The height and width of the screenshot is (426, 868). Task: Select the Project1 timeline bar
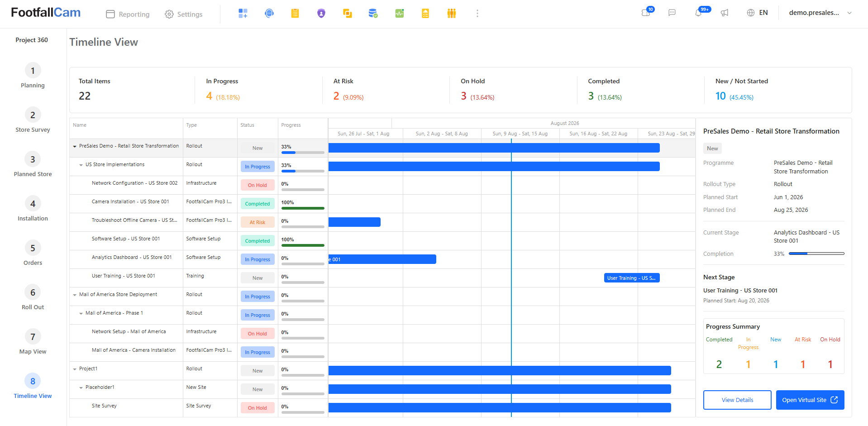pos(500,370)
